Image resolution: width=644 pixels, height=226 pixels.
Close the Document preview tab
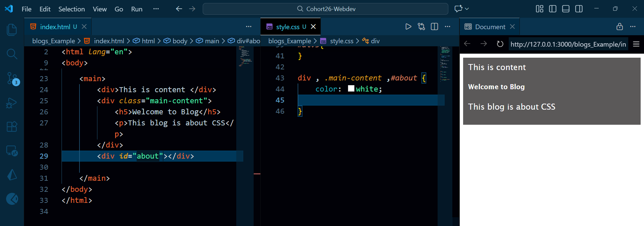tap(512, 26)
